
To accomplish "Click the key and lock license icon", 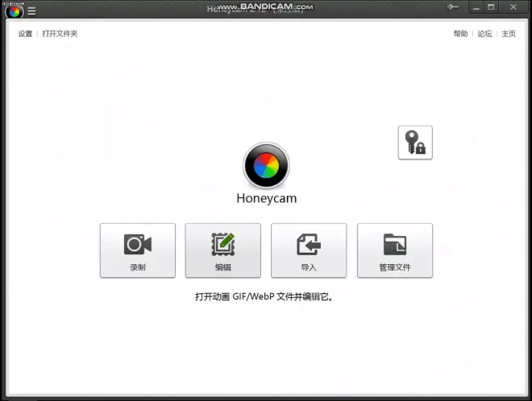I will (415, 143).
